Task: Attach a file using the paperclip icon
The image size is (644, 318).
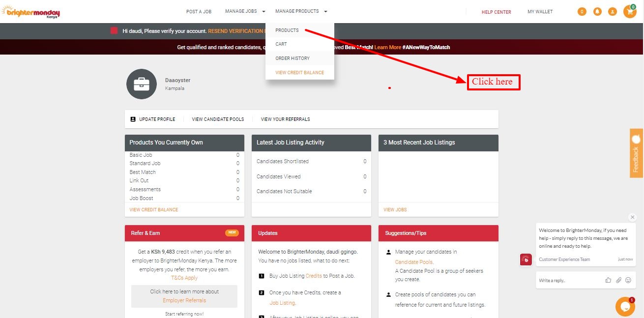Action: pos(618,280)
